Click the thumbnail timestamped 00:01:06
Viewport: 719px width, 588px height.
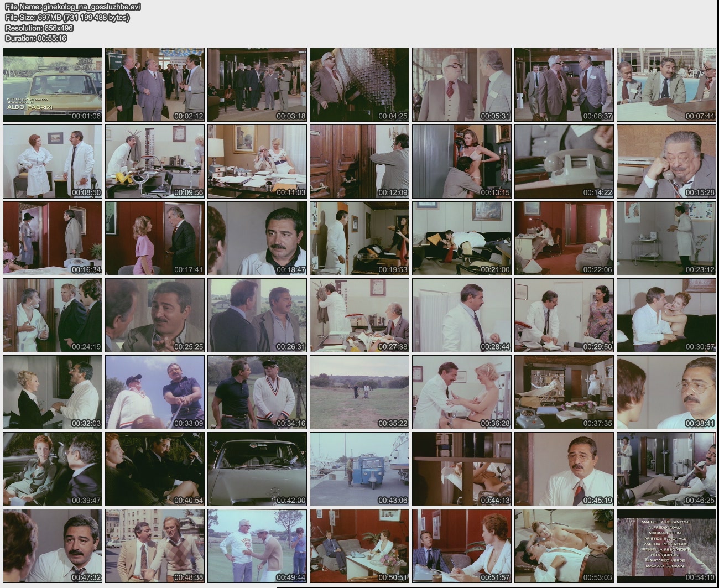point(53,85)
